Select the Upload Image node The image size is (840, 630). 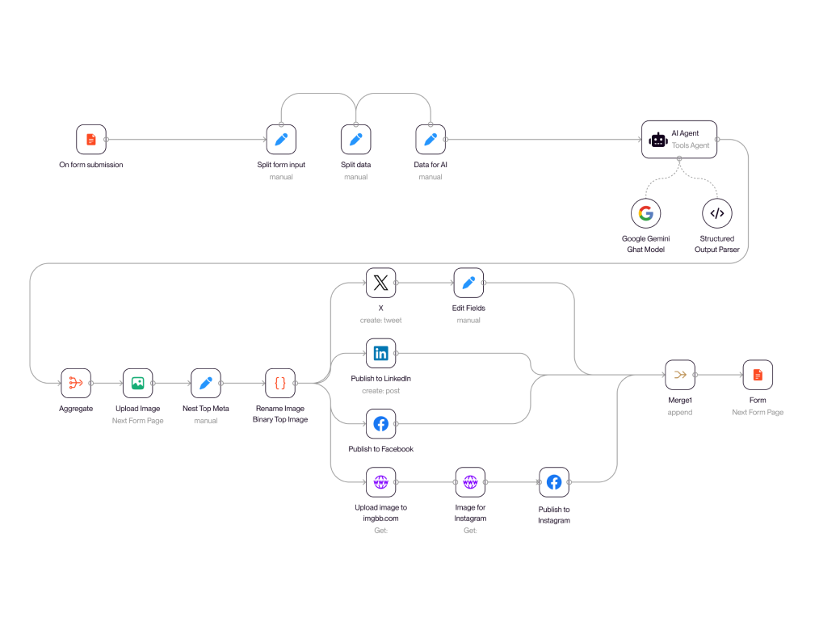(137, 383)
